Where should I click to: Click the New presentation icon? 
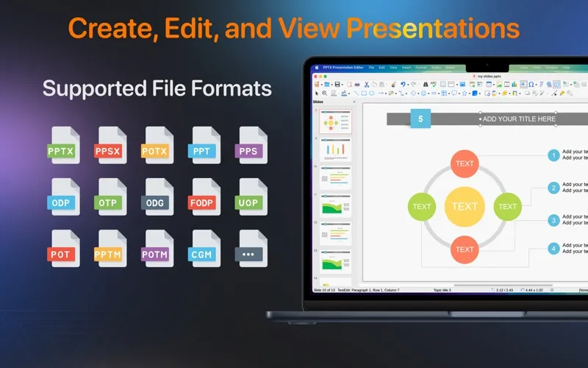pos(317,85)
